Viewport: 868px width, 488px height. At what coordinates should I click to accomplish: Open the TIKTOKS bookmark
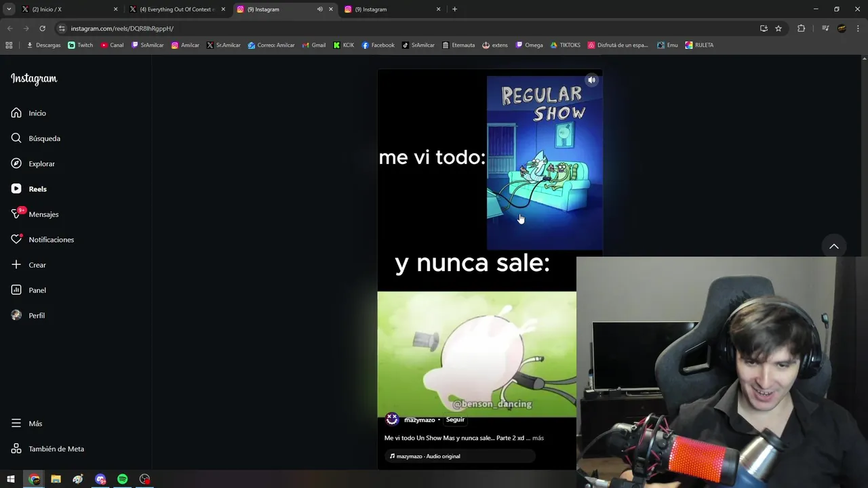[x=565, y=45]
